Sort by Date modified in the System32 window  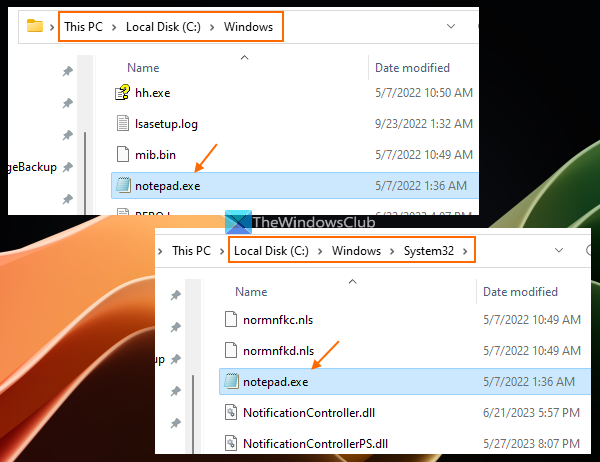pos(520,292)
